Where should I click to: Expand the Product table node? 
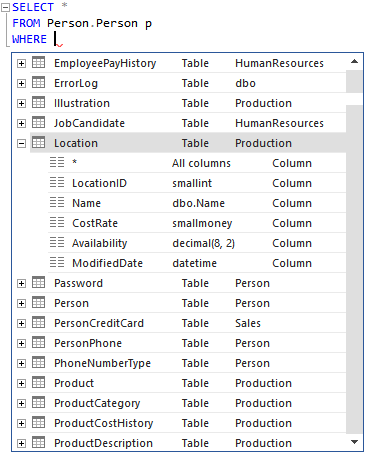coord(21,383)
